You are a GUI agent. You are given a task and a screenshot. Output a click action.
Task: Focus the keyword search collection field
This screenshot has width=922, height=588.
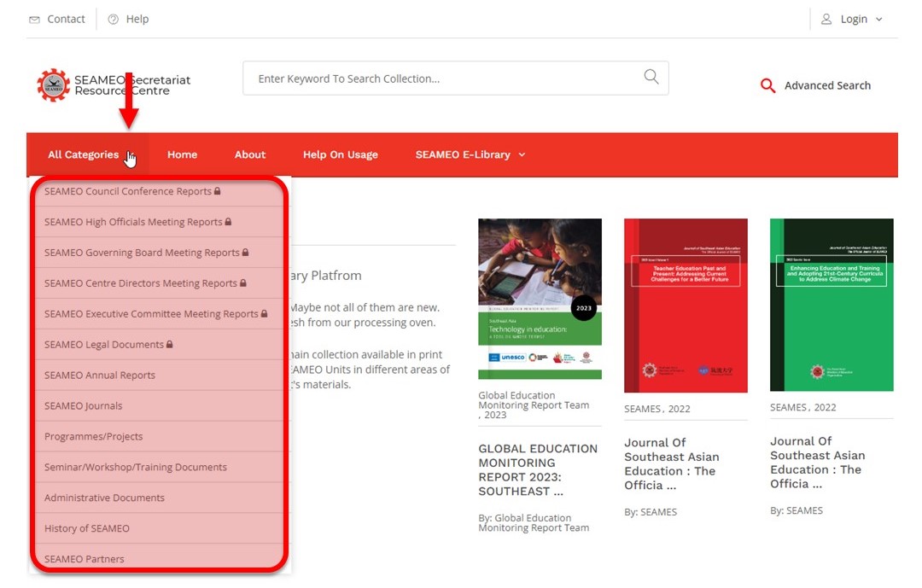(x=456, y=79)
